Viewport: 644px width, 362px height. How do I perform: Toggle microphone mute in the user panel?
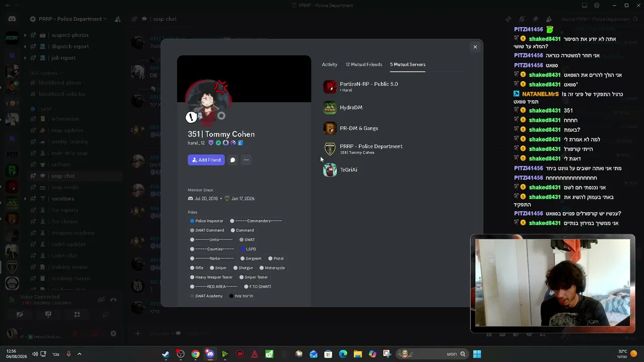[x=76, y=333]
